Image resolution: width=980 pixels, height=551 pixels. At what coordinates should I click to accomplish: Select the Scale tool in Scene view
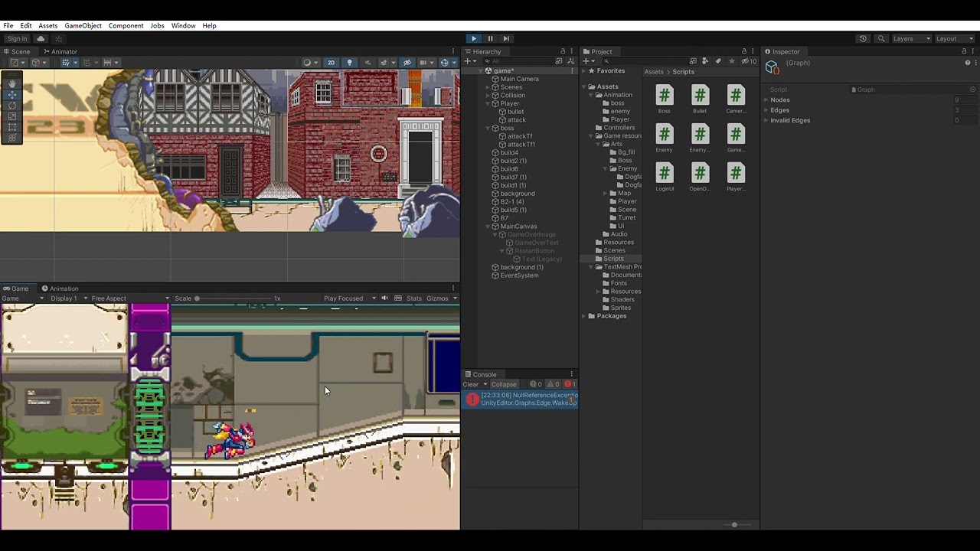(x=11, y=116)
